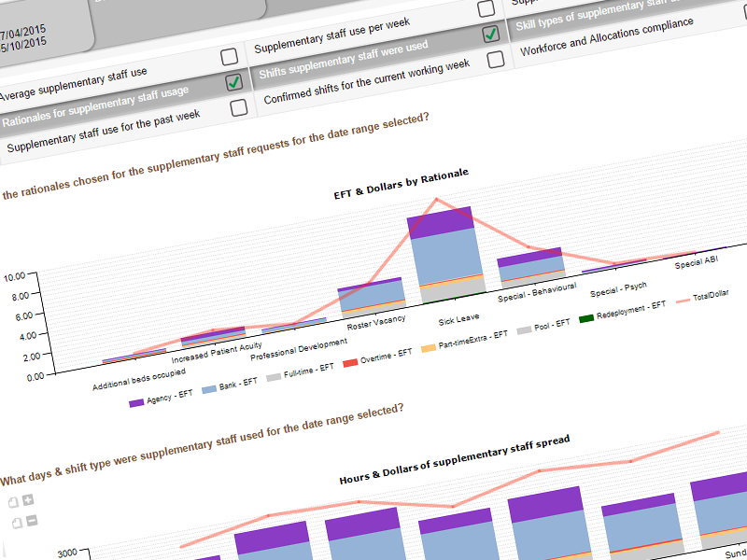This screenshot has height=560, width=747.
Task: Click the question about rationales chosen for requests
Action: 216,156
